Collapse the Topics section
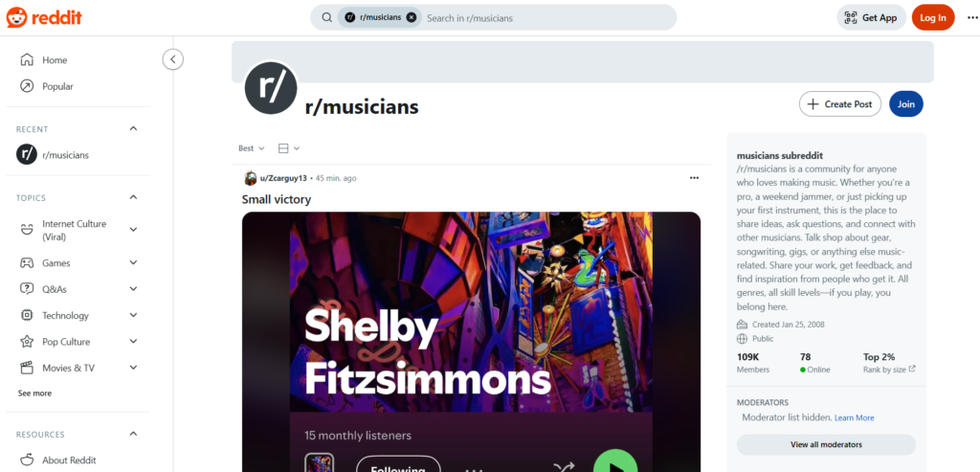The image size is (980, 472). tap(133, 198)
